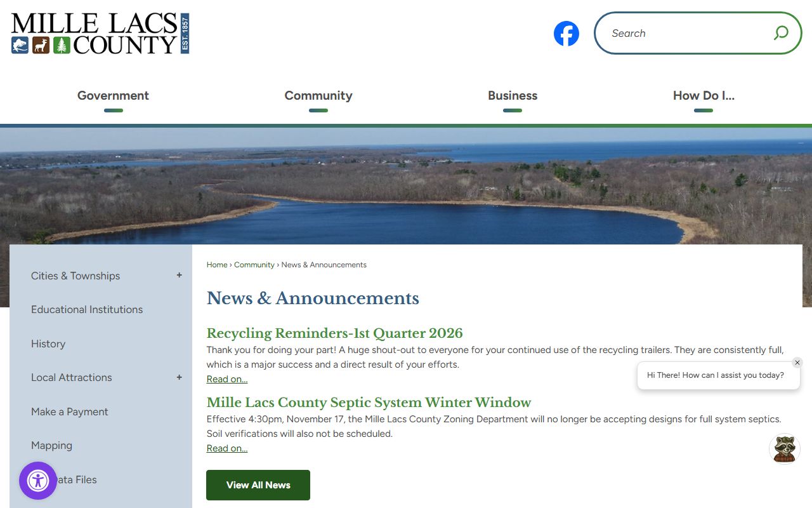Open the How Do I... menu
The image size is (812, 508).
[x=704, y=96]
